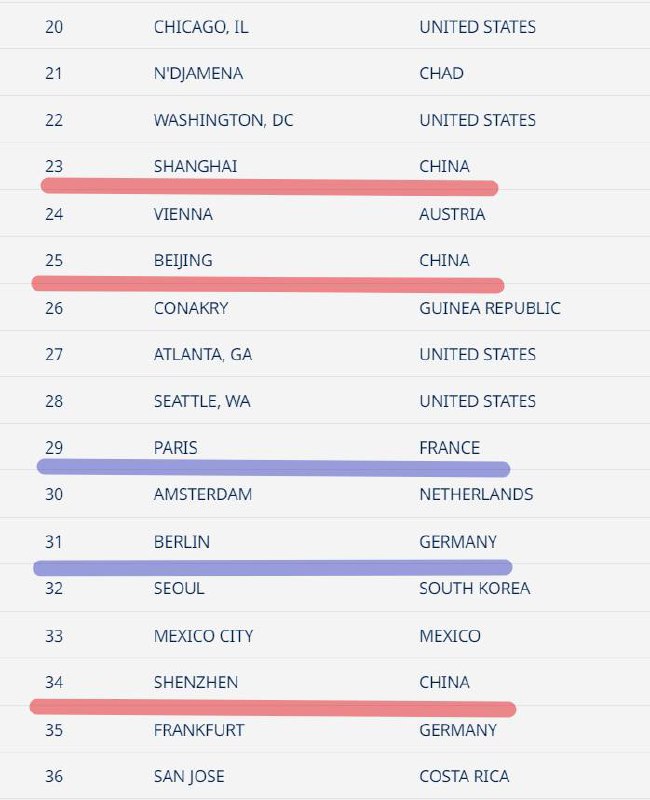650x800 pixels.
Task: Select Washington, DC in the list
Action: 223,120
